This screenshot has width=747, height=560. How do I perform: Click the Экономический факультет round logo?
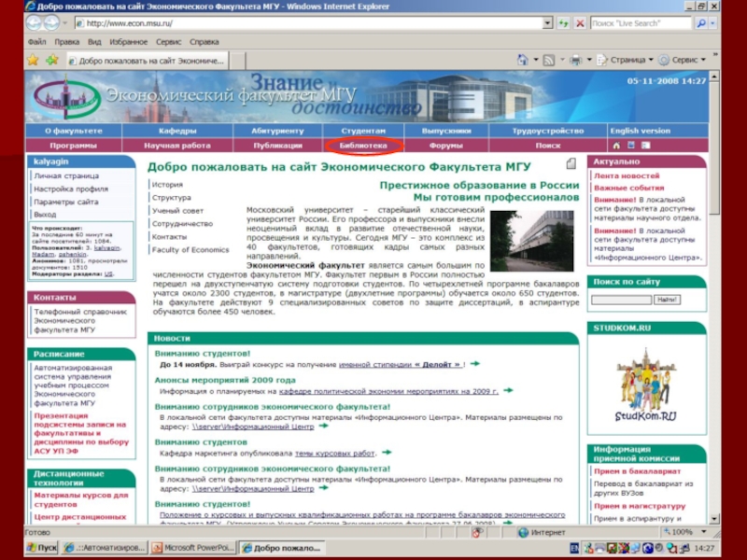click(x=66, y=99)
